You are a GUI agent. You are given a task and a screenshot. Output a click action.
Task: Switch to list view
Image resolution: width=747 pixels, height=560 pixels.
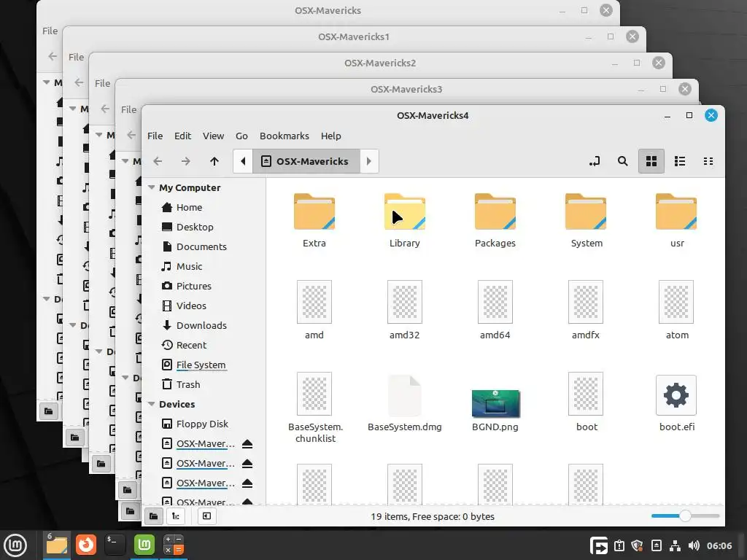coord(680,161)
